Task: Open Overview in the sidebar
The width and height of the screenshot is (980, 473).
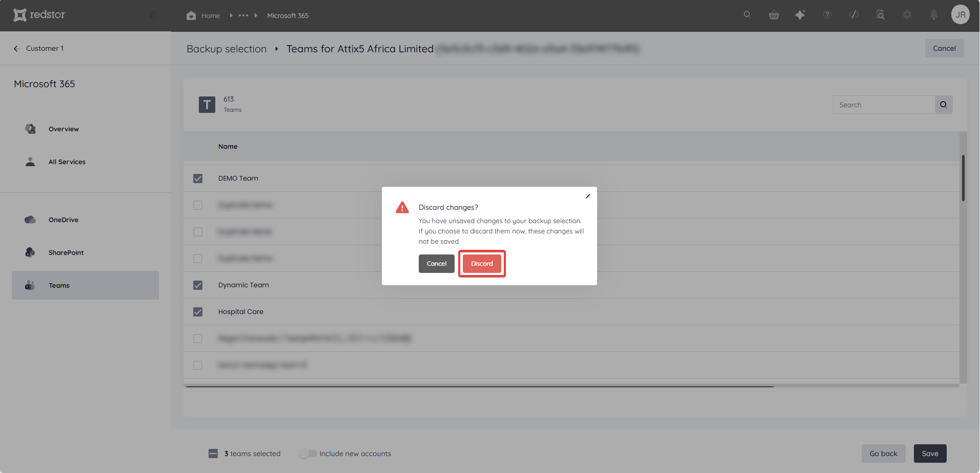Action: (64, 129)
